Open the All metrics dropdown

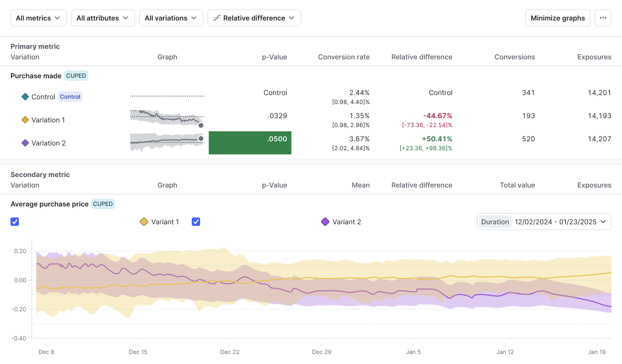tap(38, 17)
